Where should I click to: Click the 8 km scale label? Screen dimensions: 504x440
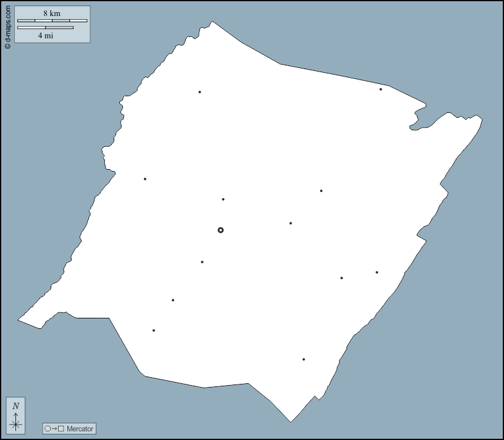click(x=52, y=13)
